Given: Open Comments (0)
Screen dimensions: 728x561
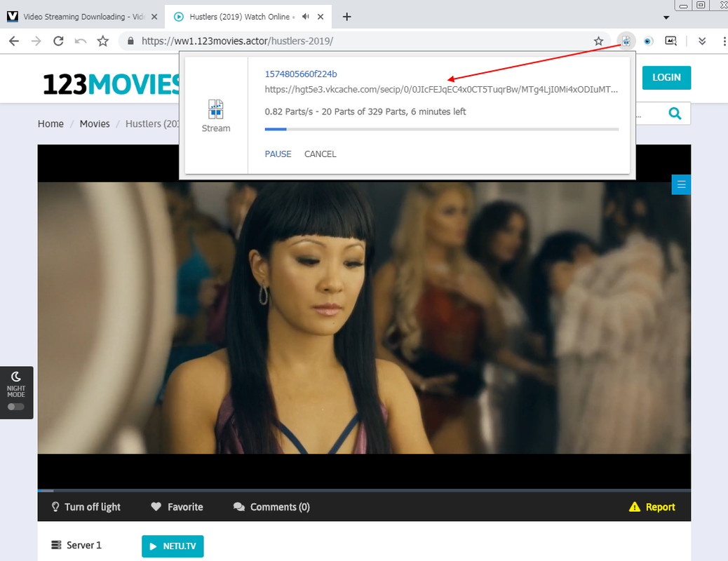Looking at the screenshot, I should (271, 507).
